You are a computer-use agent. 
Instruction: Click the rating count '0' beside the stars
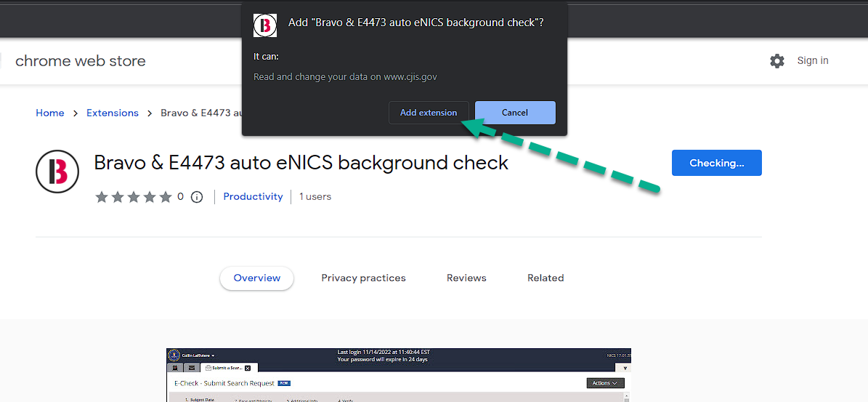(180, 196)
